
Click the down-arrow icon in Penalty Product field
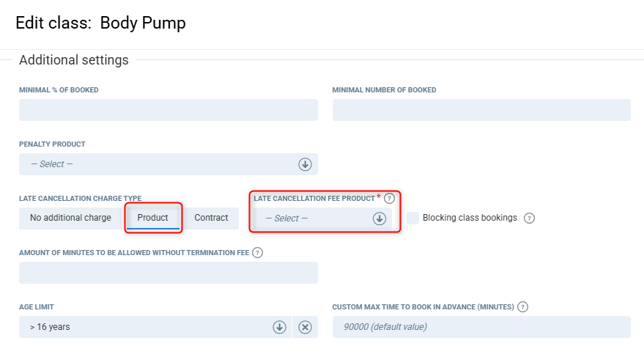click(306, 164)
